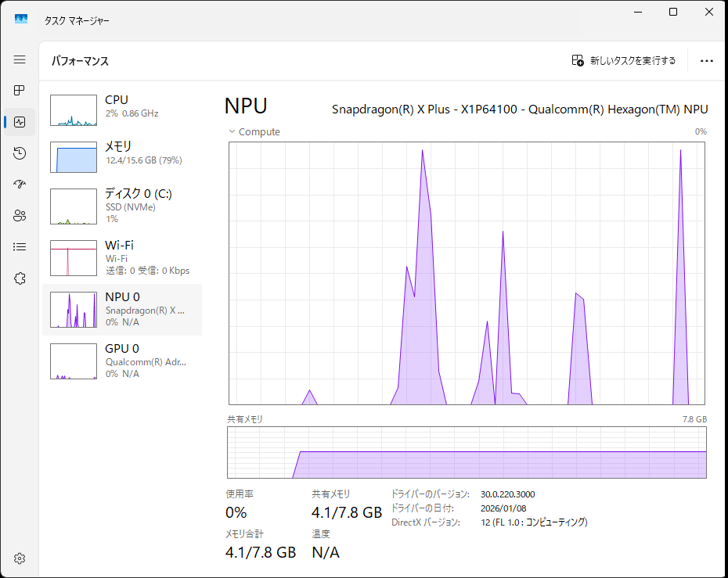Open the three-dot more options menu
The height and width of the screenshot is (578, 728).
pos(707,61)
